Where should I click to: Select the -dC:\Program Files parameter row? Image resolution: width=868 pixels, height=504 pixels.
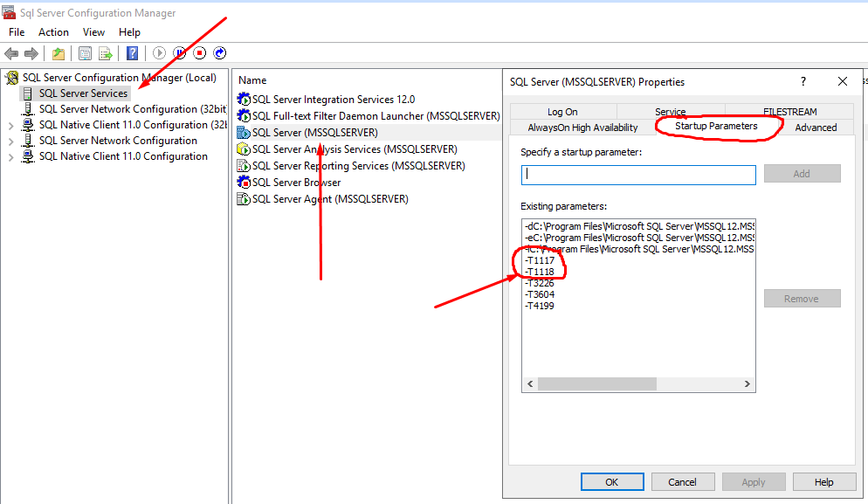click(639, 226)
